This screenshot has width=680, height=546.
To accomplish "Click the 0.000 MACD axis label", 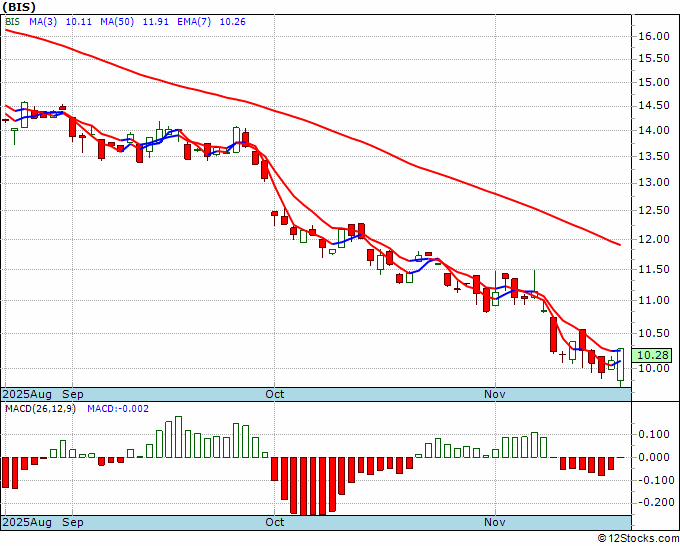I will coord(656,457).
